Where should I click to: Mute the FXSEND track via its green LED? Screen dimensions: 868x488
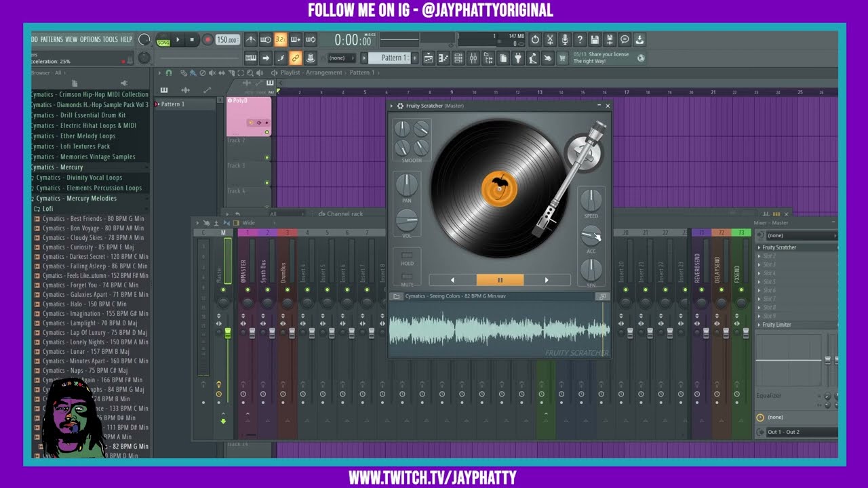click(741, 290)
